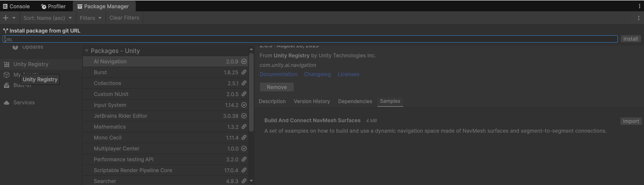Viewport: 644px width, 185px height.
Task: Collapse the Packages - Unity group
Action: [86, 51]
